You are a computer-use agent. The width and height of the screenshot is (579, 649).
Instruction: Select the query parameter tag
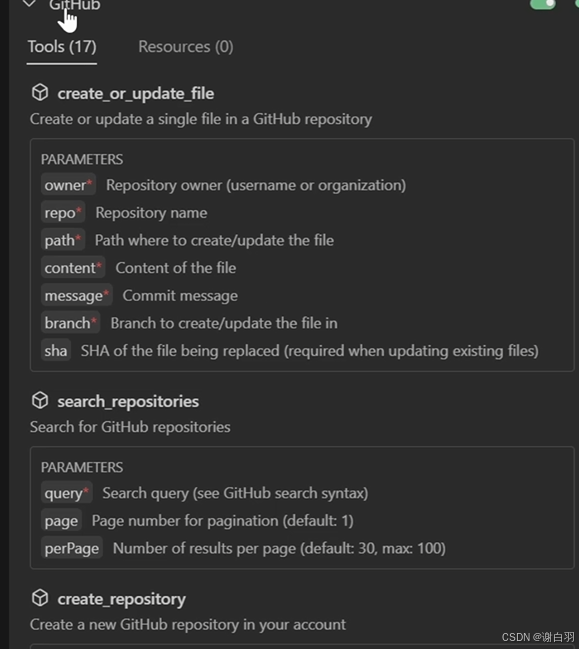click(67, 493)
